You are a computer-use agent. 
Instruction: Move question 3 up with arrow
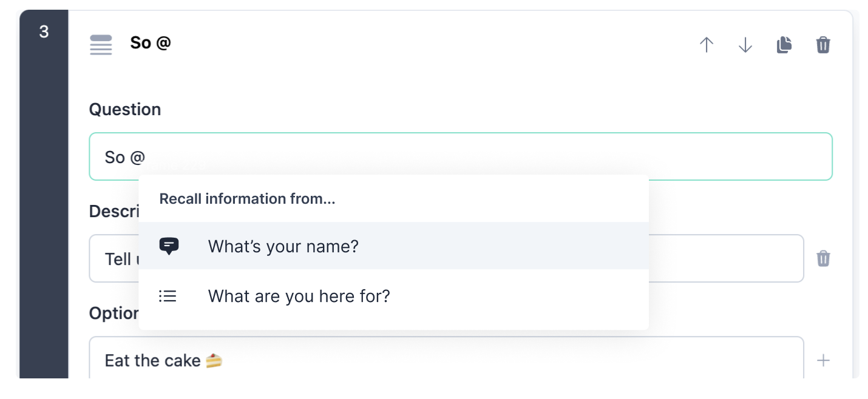coord(706,45)
